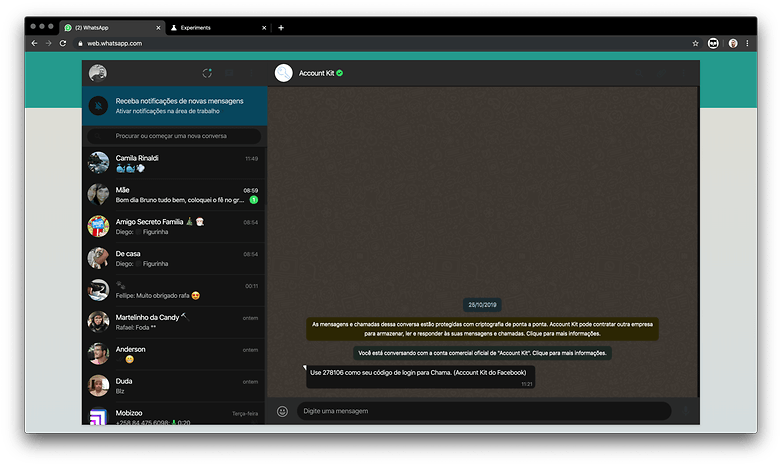Click the 28/10/2019 date chip

pyautogui.click(x=482, y=305)
